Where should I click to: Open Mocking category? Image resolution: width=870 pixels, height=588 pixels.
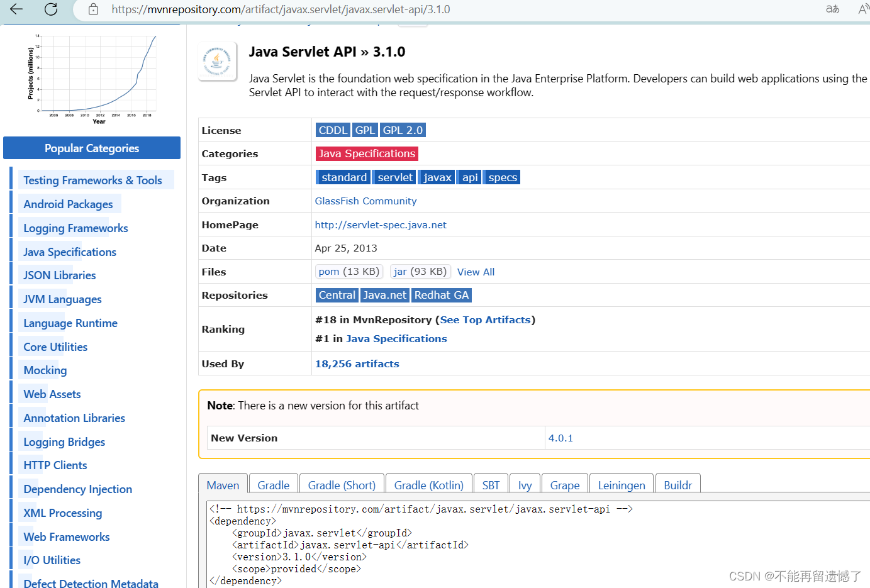pos(45,370)
